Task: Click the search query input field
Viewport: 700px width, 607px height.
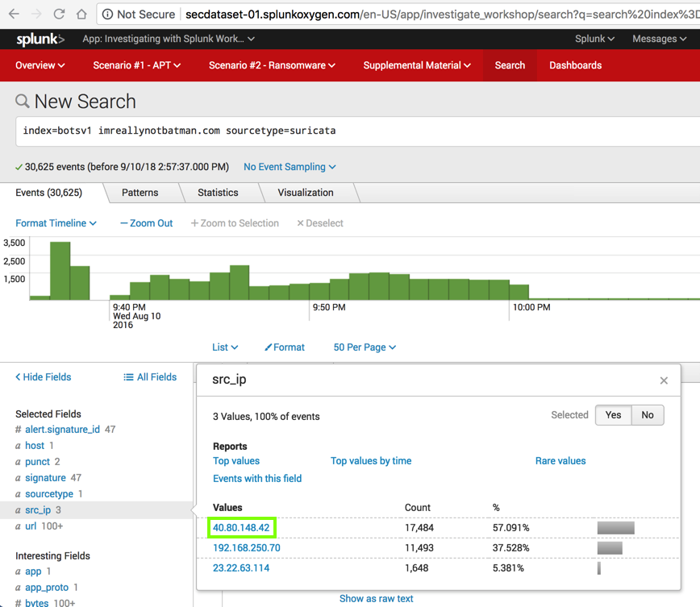Action: point(355,131)
